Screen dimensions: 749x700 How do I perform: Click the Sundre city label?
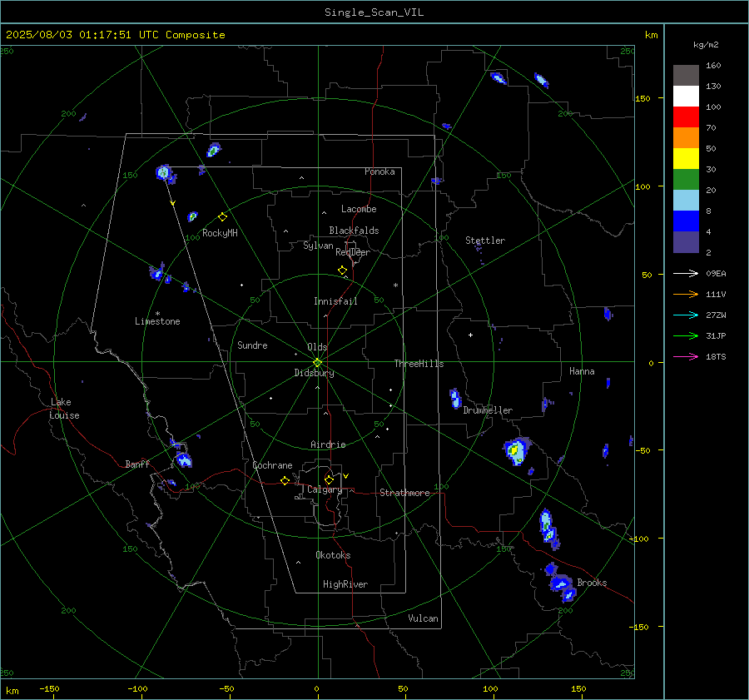click(252, 345)
